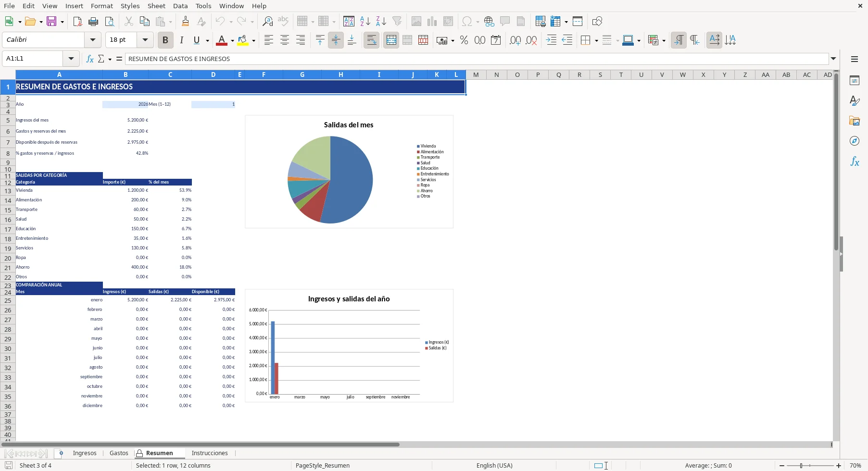The image size is (868, 471).
Task: Open the sidebar Gallery panel
Action: click(855, 121)
